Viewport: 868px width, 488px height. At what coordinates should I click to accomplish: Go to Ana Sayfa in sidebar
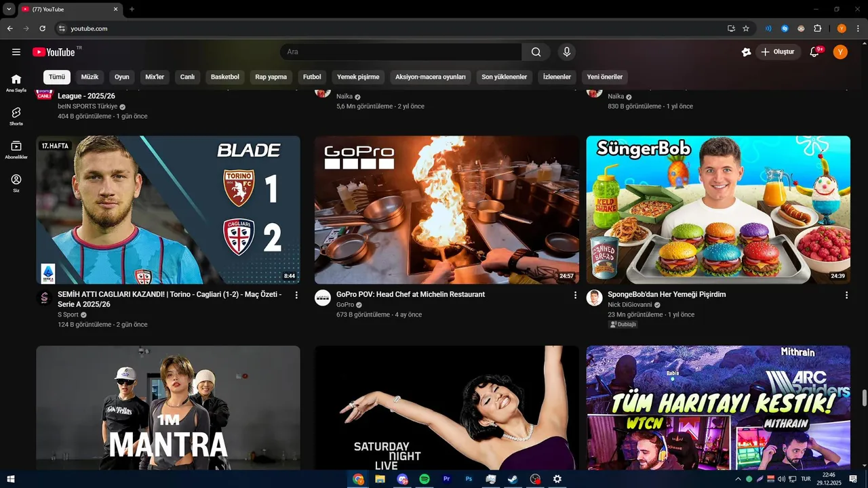tap(16, 83)
